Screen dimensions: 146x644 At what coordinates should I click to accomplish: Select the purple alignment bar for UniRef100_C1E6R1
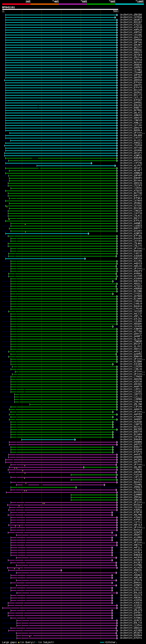tap(60, 608)
